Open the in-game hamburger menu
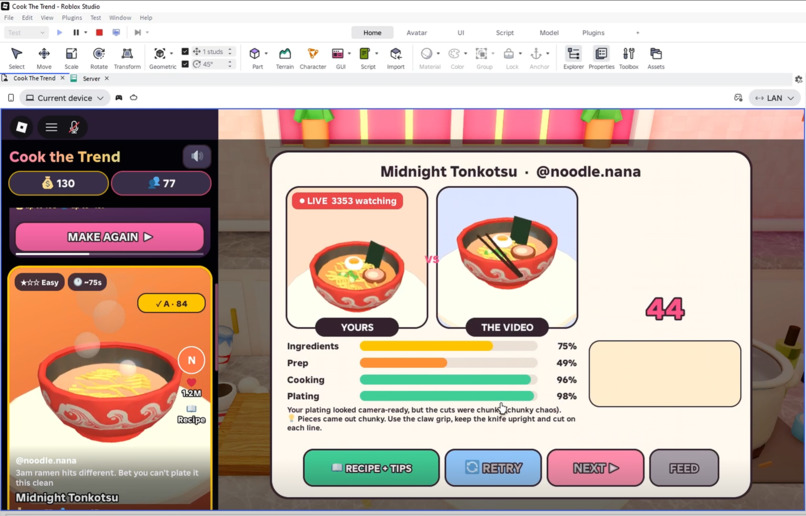Viewport: 806px width, 516px height. coord(51,127)
